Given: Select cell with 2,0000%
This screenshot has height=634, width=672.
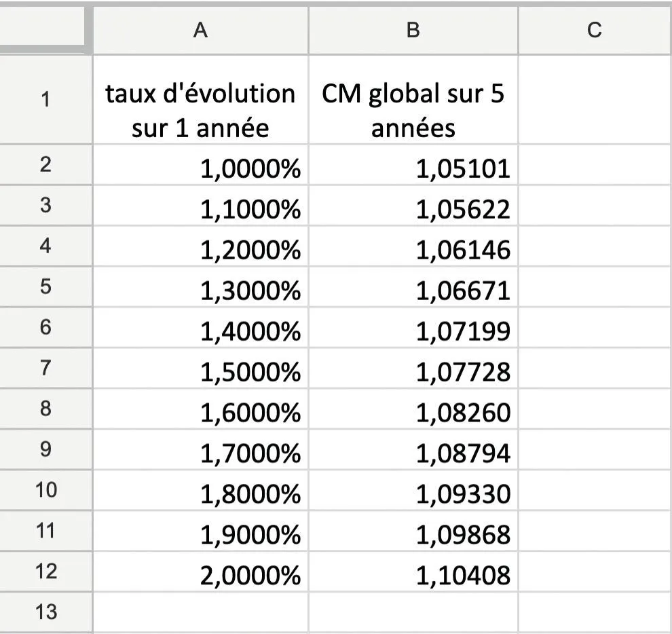Looking at the screenshot, I should [x=200, y=572].
